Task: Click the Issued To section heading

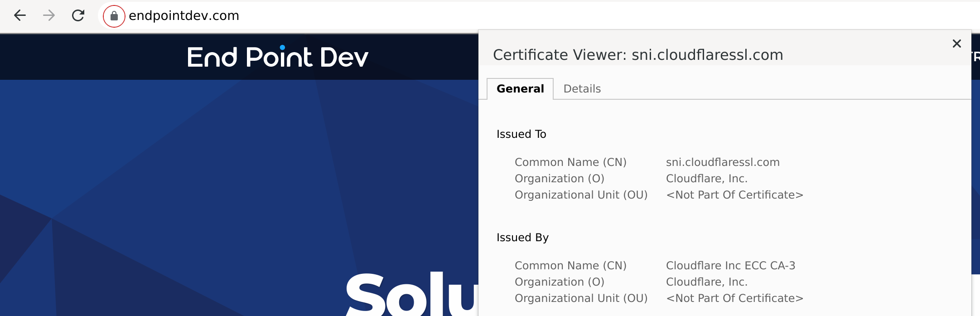Action: pos(521,134)
